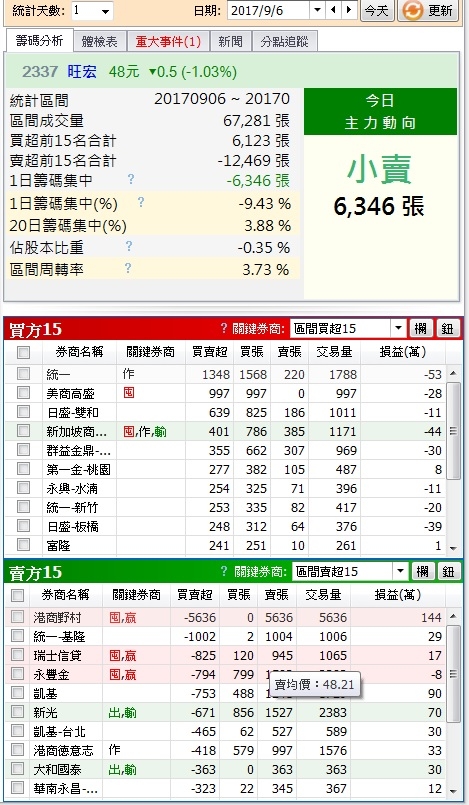469x805 pixels.
Task: Select the 華南永昌 seller name
Action: [x=66, y=788]
